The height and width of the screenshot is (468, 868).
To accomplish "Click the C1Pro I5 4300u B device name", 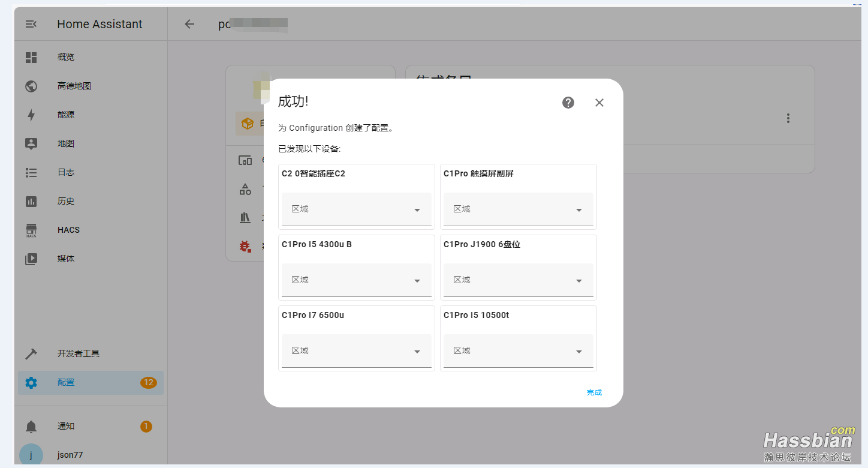I will 317,244.
